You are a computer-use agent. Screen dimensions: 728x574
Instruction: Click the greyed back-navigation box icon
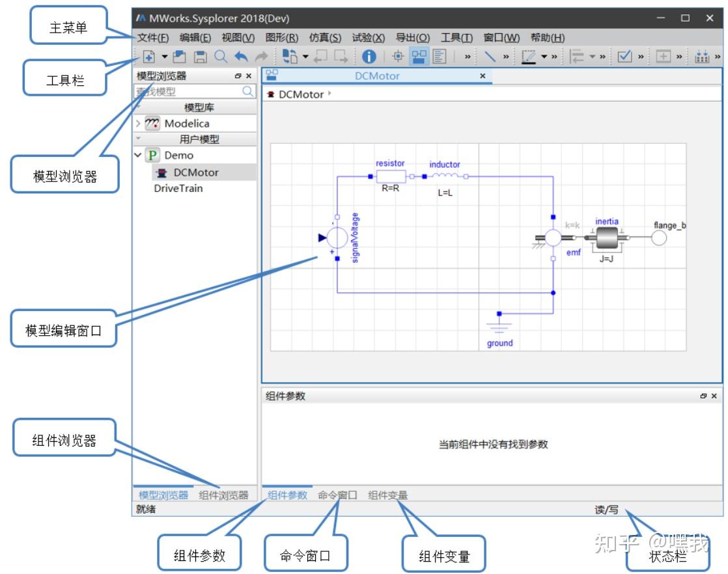320,57
